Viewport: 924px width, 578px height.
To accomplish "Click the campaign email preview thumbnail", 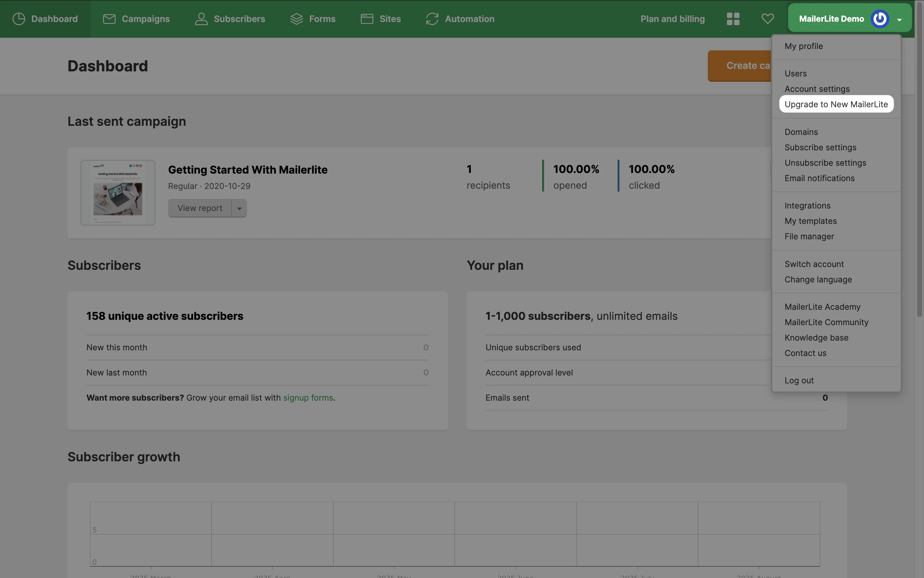I will 118,193.
